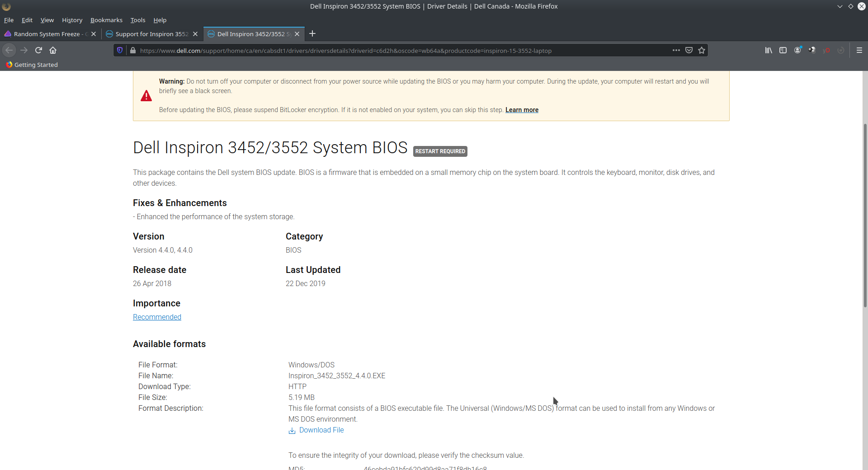Viewport: 868px width, 470px height.
Task: Click the 26 Apr 2018 release date
Action: 152,283
